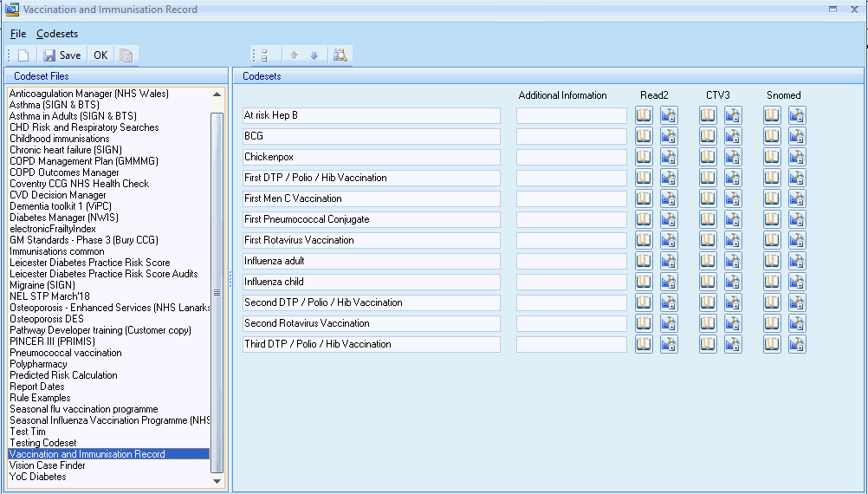The height and width of the screenshot is (494, 868).
Task: Click the find codes binoculars toolbar icon
Action: 340,55
